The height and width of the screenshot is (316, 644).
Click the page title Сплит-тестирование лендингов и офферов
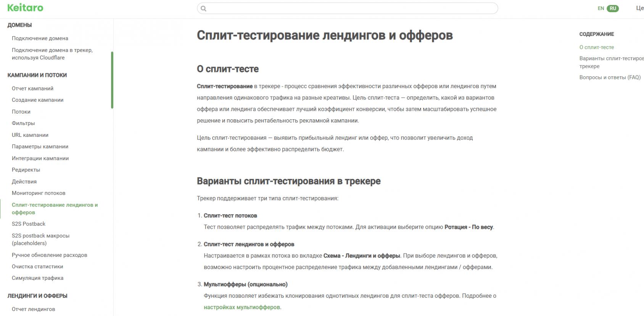click(325, 35)
